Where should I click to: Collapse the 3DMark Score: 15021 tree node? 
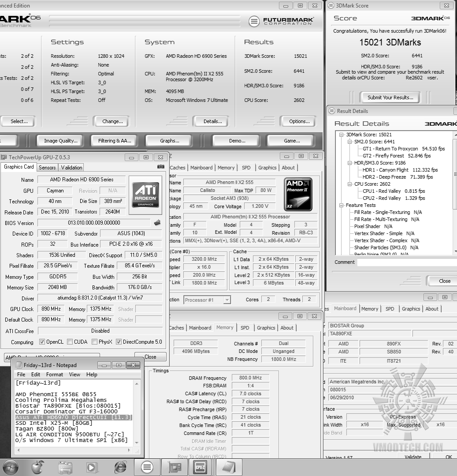tap(342, 135)
